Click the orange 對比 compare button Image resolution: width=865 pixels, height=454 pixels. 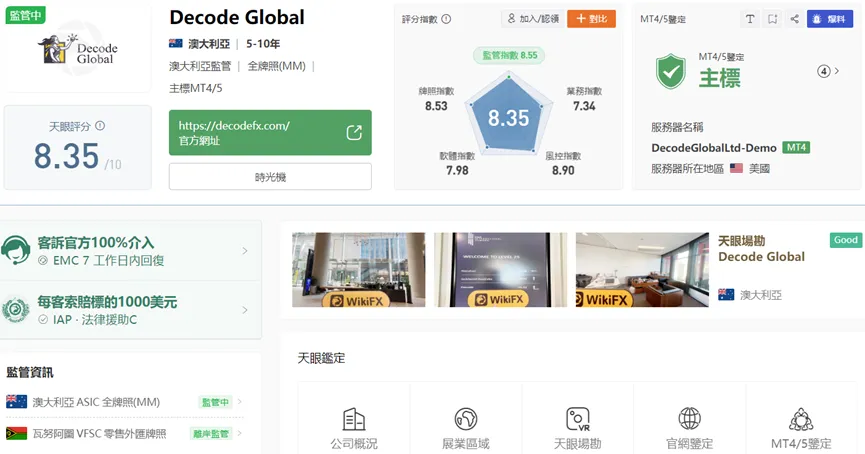coord(591,19)
